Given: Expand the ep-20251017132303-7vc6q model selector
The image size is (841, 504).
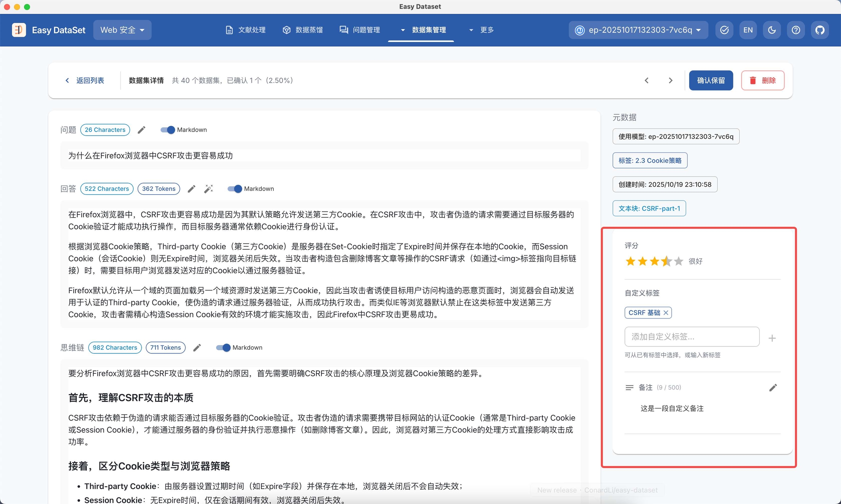Looking at the screenshot, I should (638, 30).
